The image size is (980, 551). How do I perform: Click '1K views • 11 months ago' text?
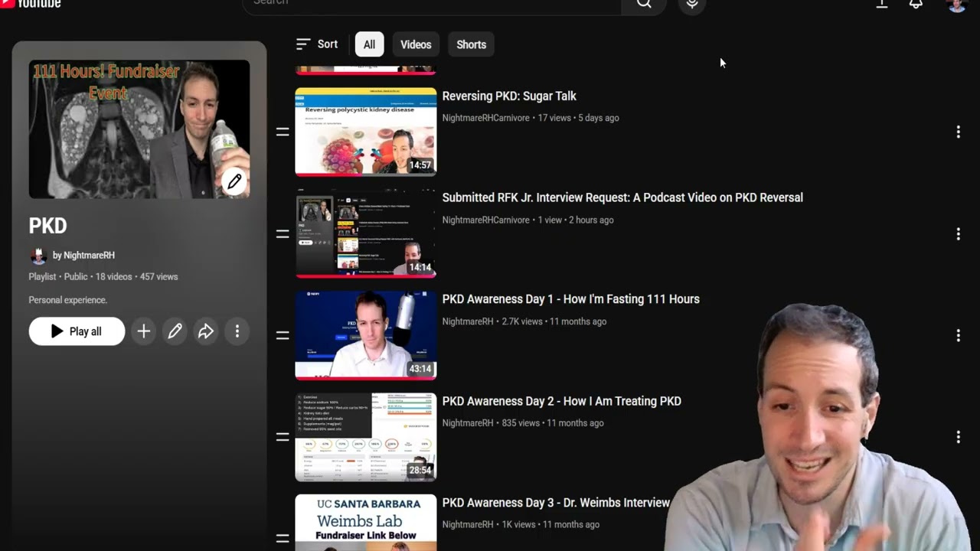pos(550,525)
